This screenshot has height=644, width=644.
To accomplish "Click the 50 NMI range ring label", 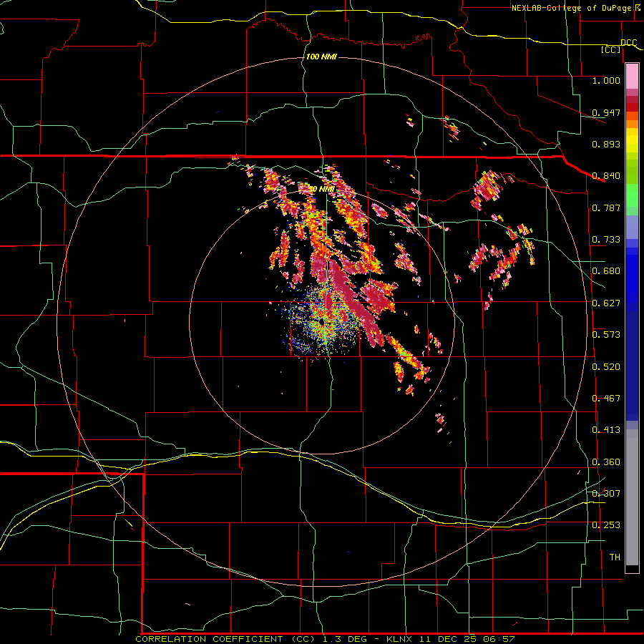I will [321, 189].
